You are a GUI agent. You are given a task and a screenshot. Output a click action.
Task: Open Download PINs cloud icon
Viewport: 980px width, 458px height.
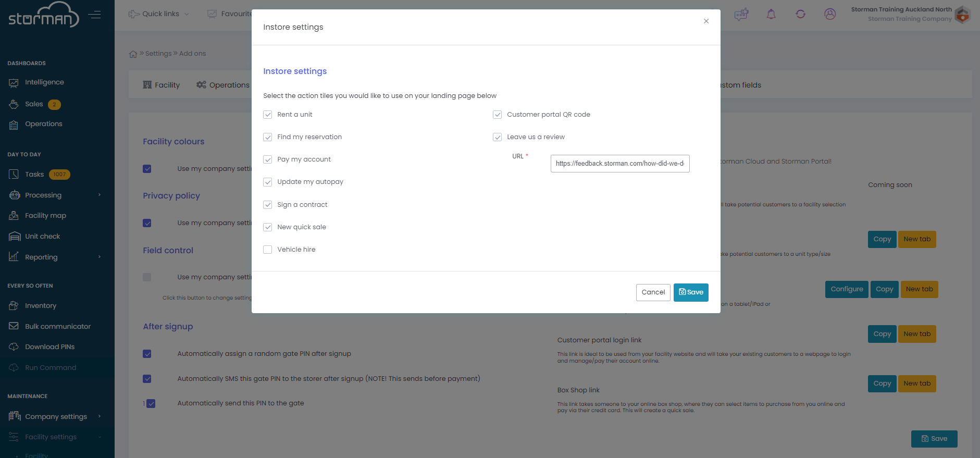tap(14, 347)
